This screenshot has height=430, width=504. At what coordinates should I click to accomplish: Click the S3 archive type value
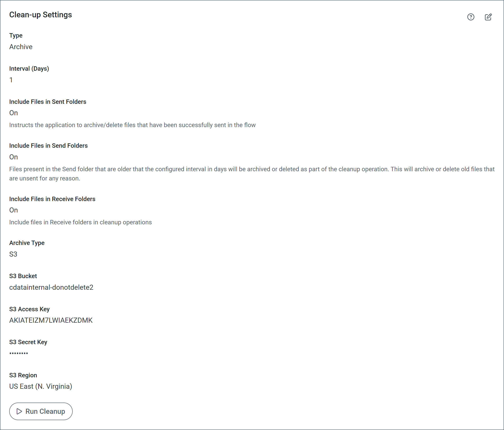coord(13,254)
